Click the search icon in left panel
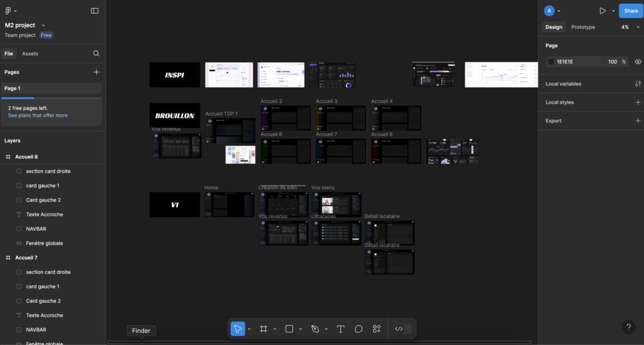This screenshot has width=644, height=345. [96, 53]
